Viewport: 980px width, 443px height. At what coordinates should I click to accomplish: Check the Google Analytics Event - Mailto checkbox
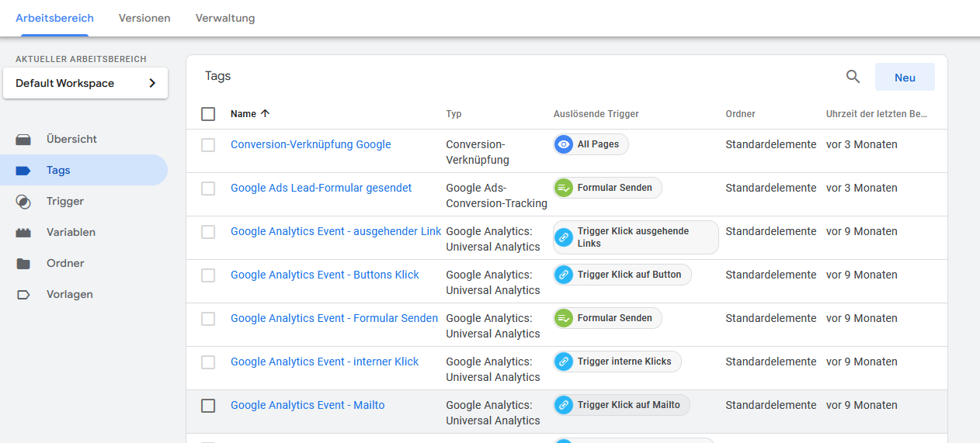(x=208, y=406)
